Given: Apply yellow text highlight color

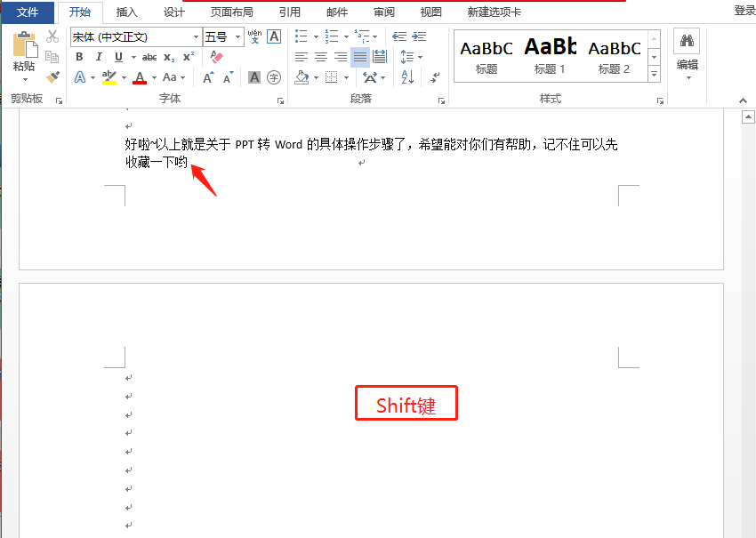Looking at the screenshot, I should coord(109,77).
